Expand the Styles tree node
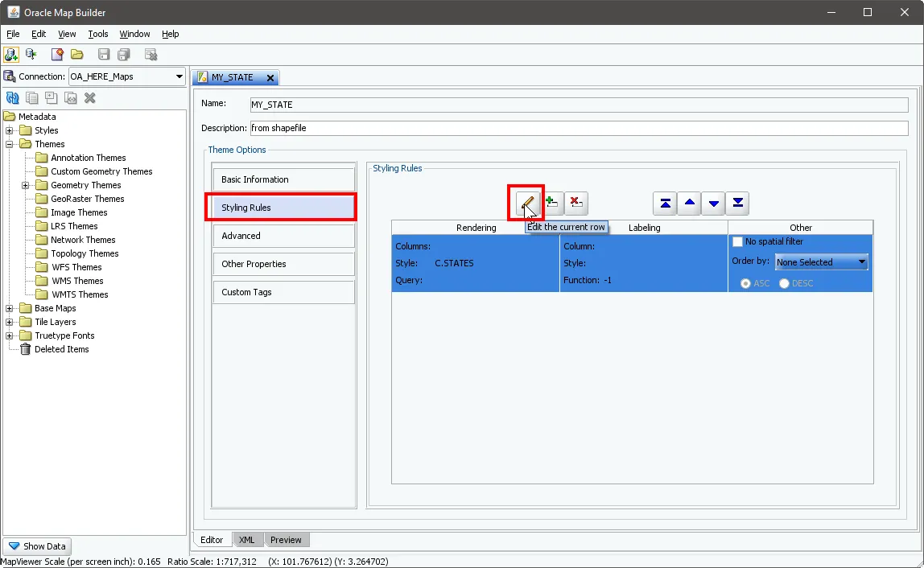 10,130
